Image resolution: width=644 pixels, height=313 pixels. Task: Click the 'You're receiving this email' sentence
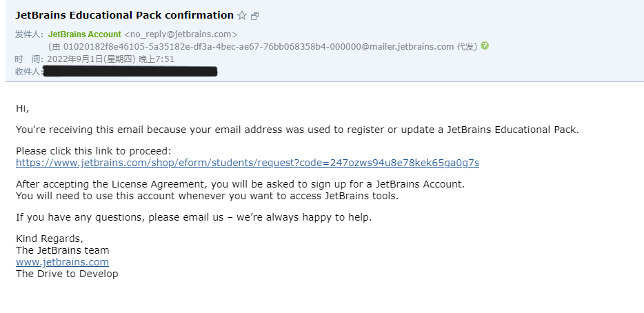(297, 130)
